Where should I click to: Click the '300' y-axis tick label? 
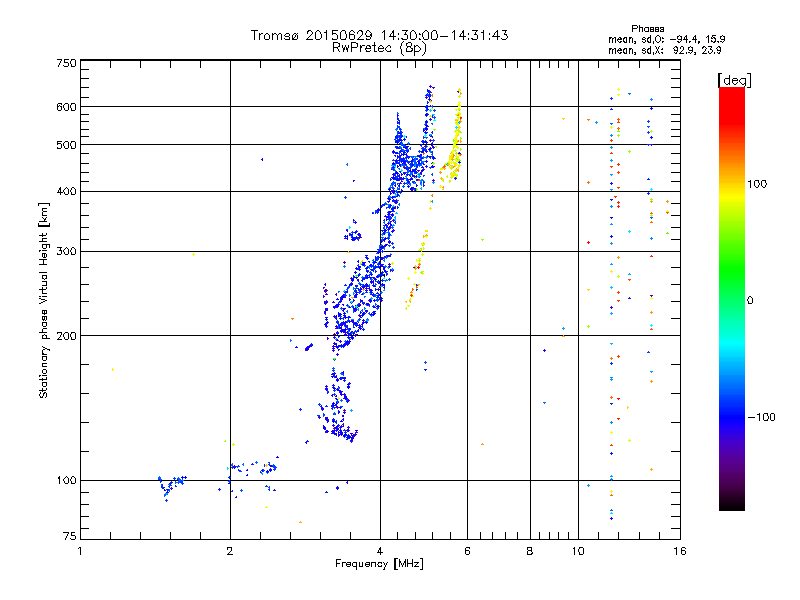(x=66, y=252)
